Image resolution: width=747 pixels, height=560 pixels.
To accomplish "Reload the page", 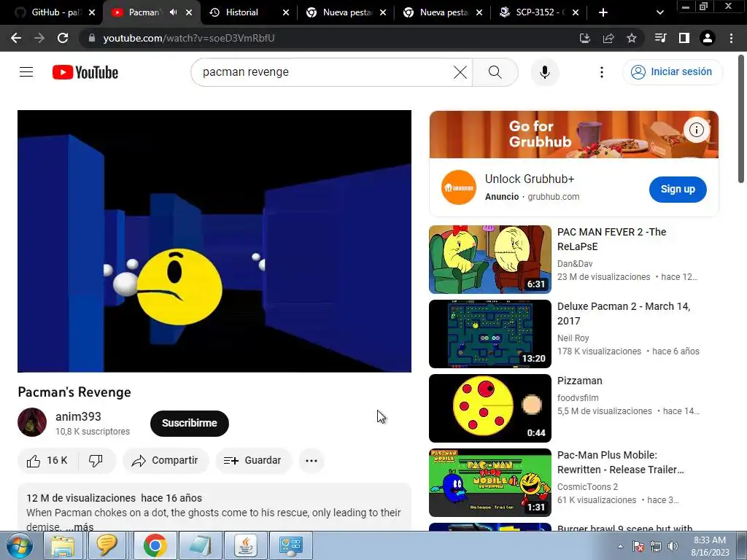I will tap(63, 38).
